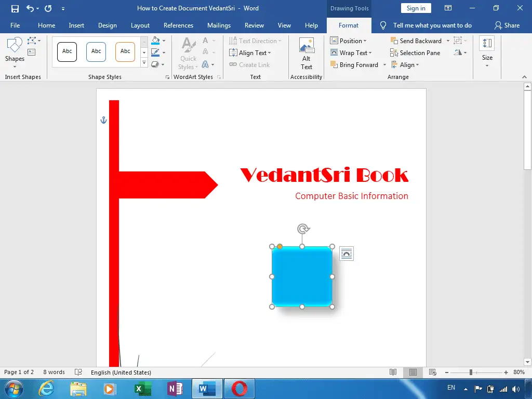The width and height of the screenshot is (532, 399).
Task: Open Excel from the taskbar
Action: point(143,389)
